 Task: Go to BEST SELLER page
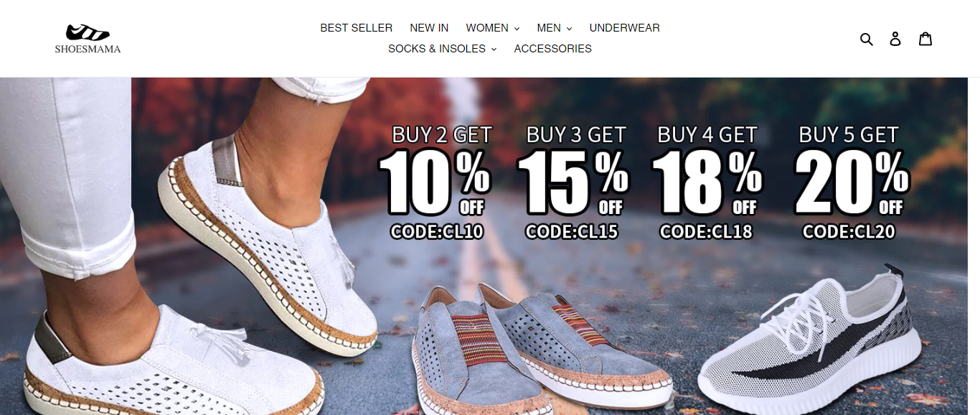[x=356, y=28]
